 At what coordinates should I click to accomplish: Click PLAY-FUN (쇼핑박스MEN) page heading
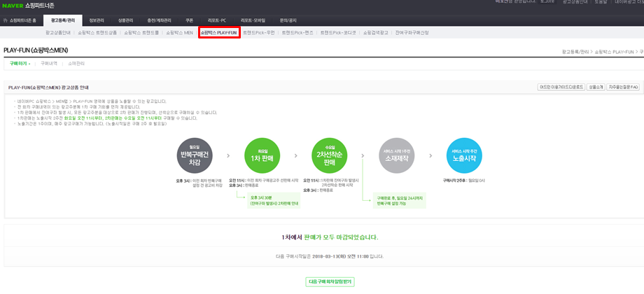36,50
